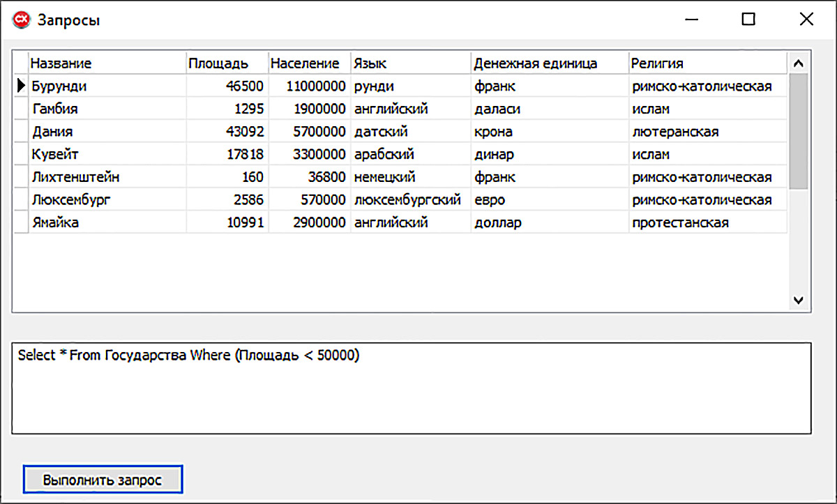837x504 pixels.
Task: Click римско-католическая in the Лихтенштейн row
Action: click(708, 177)
